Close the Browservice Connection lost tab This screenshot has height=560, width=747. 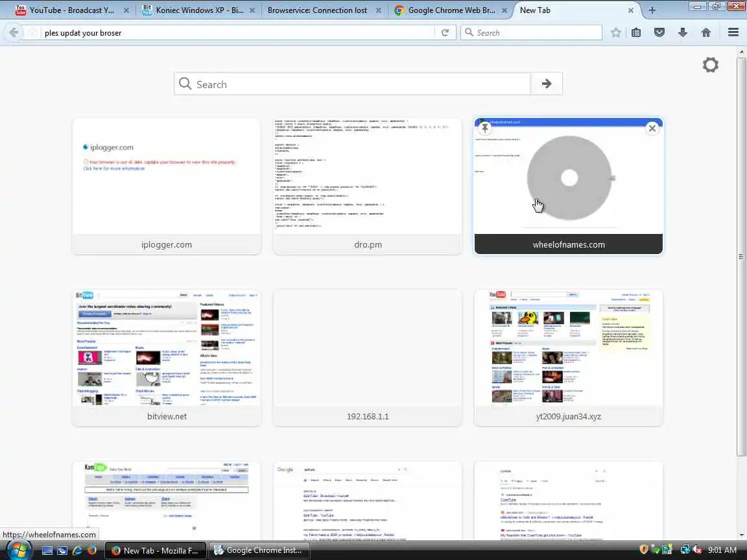point(378,10)
